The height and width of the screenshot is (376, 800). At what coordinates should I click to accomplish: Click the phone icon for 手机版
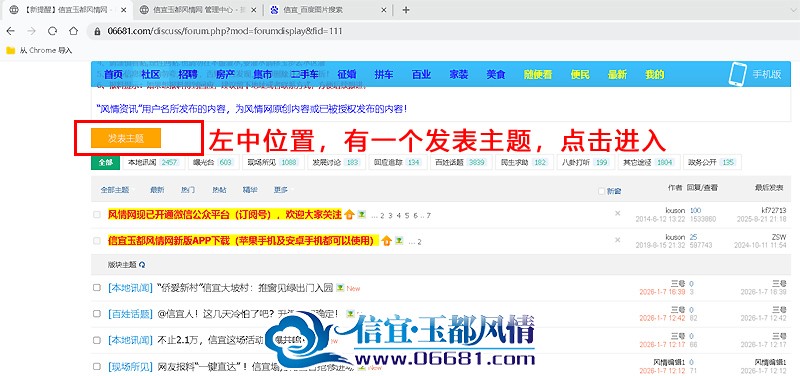point(737,74)
